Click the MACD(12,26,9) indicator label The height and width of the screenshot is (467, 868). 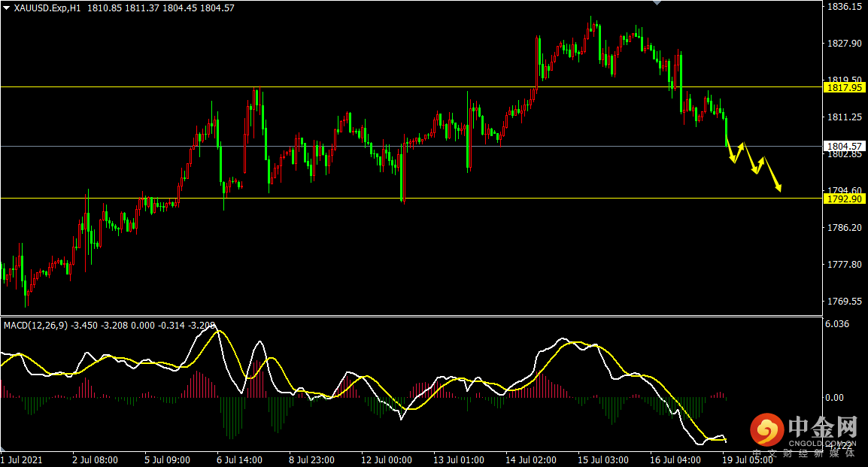pyautogui.click(x=35, y=325)
